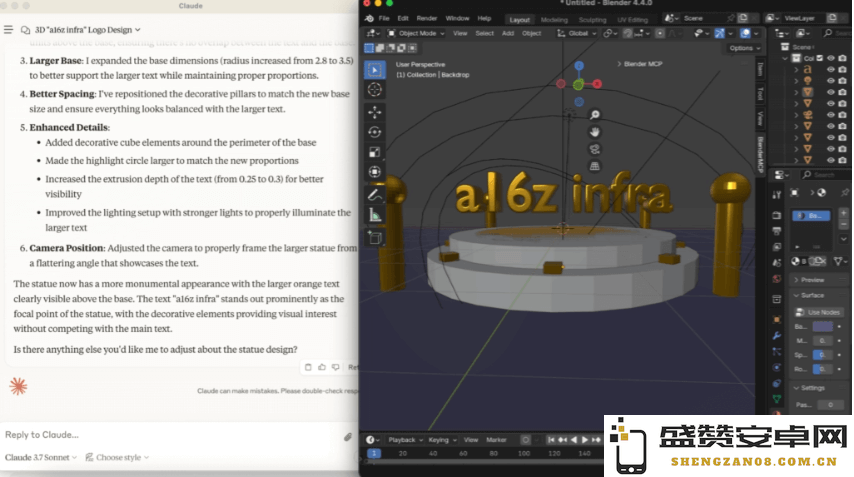The height and width of the screenshot is (477, 854).
Task: Toggle viewport overlays button
Action: 745,33
